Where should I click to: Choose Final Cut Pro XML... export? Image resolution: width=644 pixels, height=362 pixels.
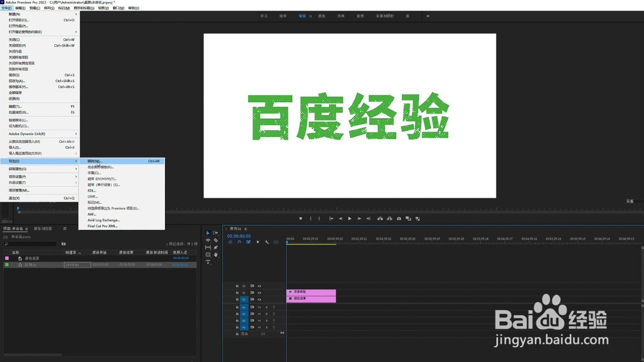[122, 226]
